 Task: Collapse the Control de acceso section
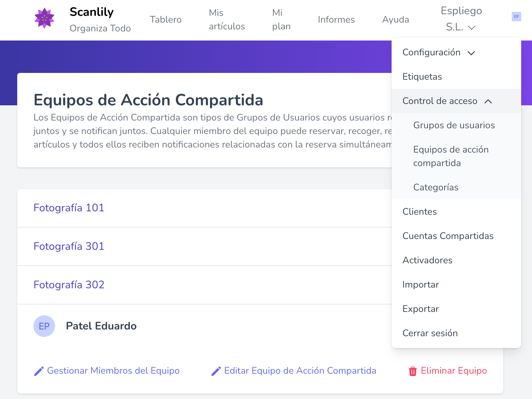click(440, 101)
